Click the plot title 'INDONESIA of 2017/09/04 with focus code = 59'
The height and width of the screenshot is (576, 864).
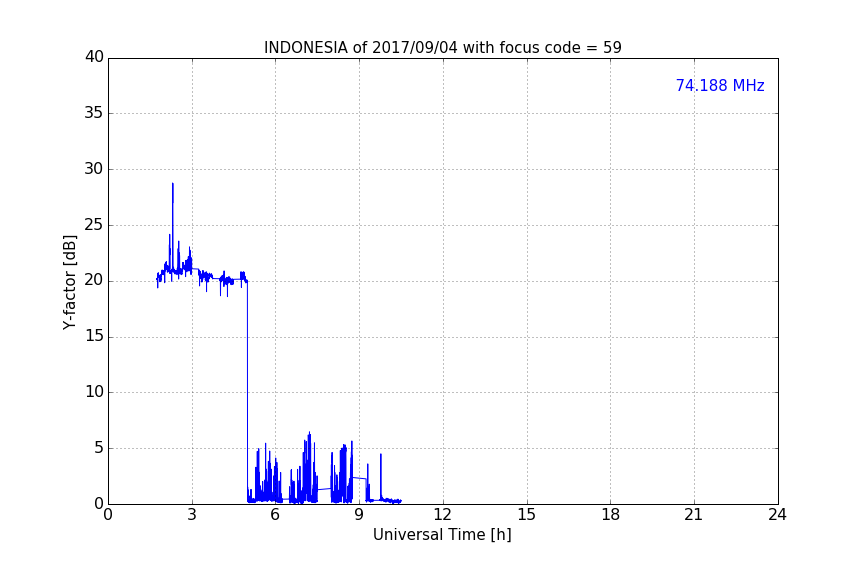[x=442, y=47]
